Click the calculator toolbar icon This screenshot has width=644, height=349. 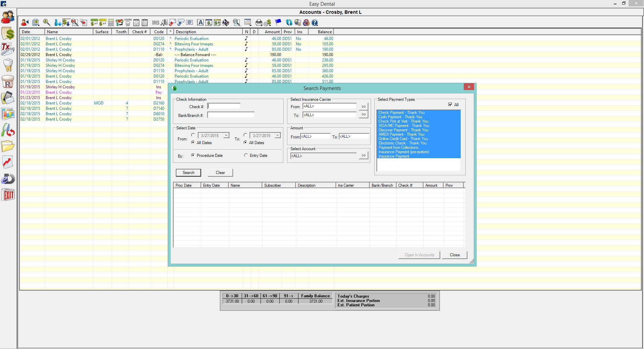[x=111, y=23]
